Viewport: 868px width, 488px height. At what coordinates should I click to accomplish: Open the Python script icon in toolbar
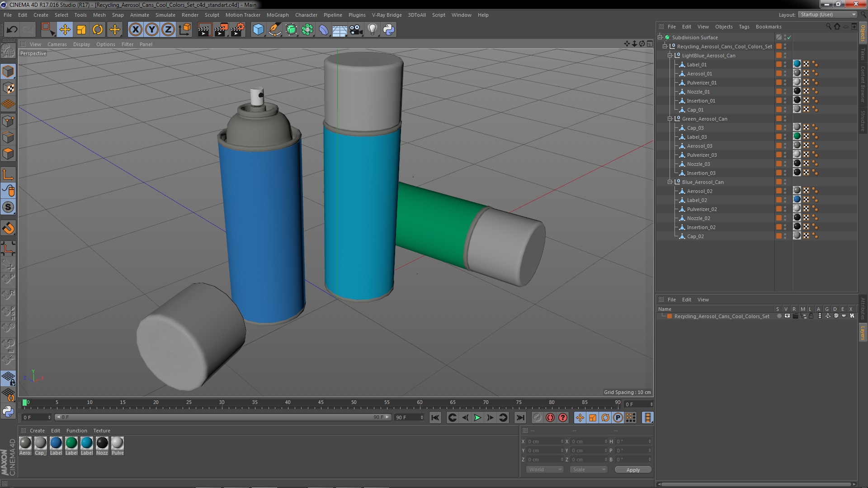click(x=389, y=30)
